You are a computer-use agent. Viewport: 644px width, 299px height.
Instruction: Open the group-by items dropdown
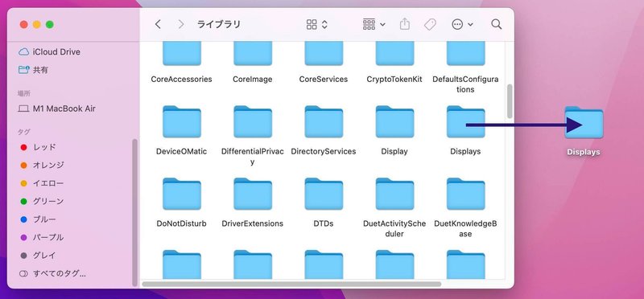(x=374, y=25)
